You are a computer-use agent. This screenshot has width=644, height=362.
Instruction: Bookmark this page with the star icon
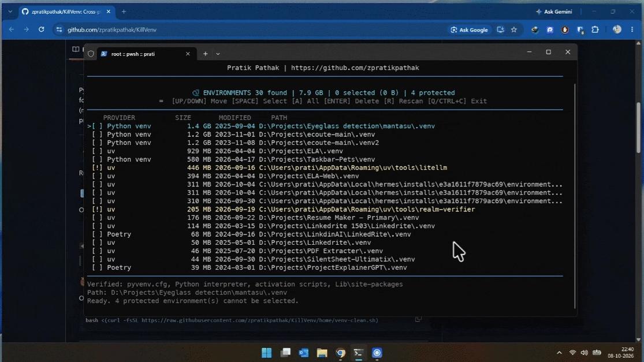click(514, 29)
